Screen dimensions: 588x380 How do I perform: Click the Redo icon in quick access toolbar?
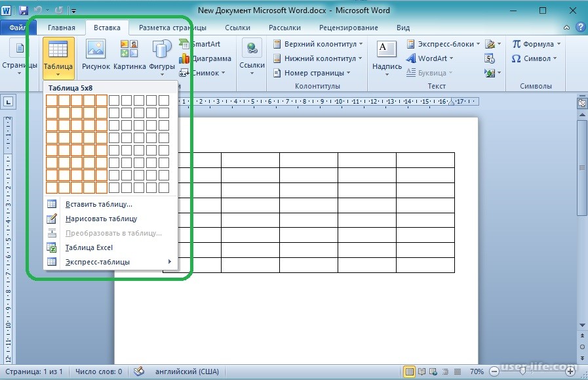click(x=58, y=10)
